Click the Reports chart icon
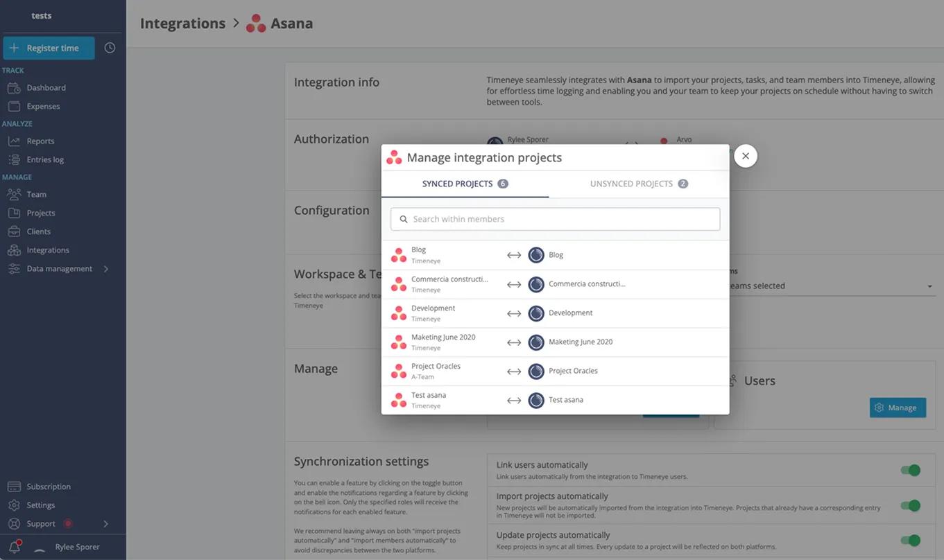 coord(14,141)
